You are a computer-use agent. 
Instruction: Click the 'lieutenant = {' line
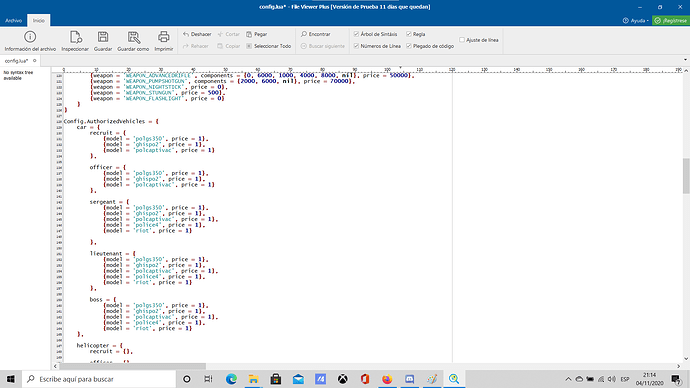pos(113,253)
